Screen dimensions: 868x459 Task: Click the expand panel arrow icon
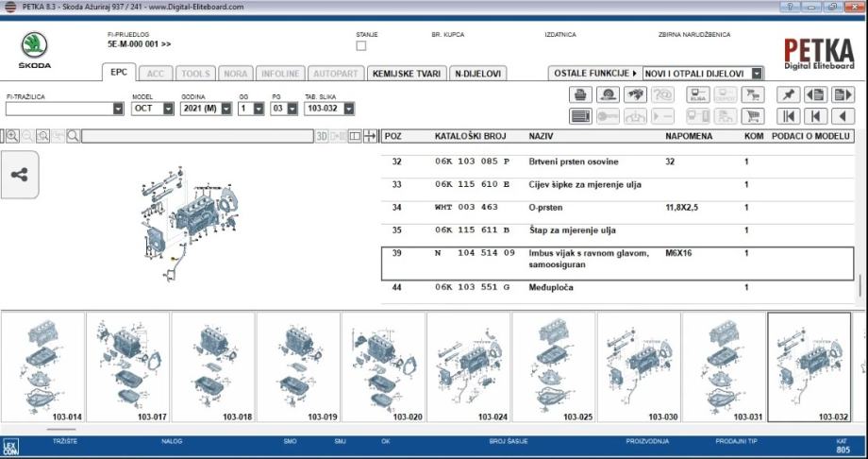(x=370, y=136)
